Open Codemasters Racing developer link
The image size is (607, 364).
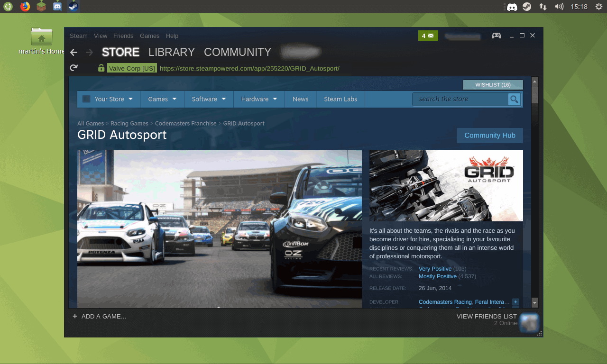[x=445, y=302]
